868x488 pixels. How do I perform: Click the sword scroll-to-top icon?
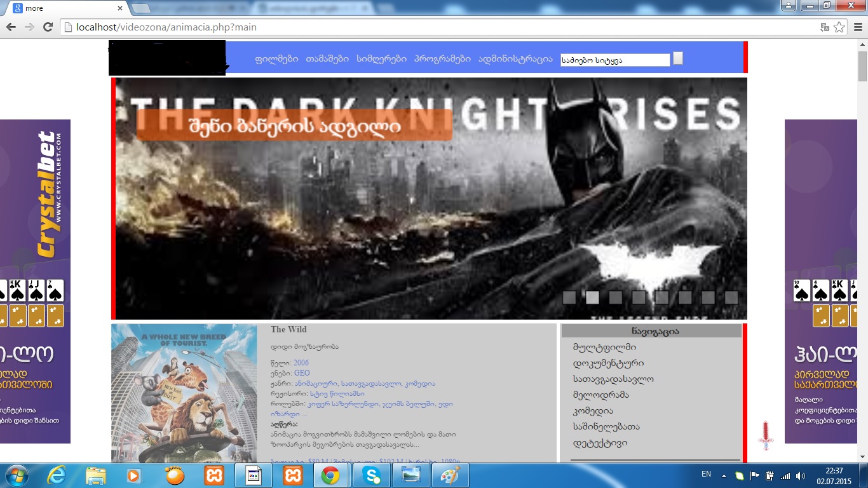click(x=766, y=435)
